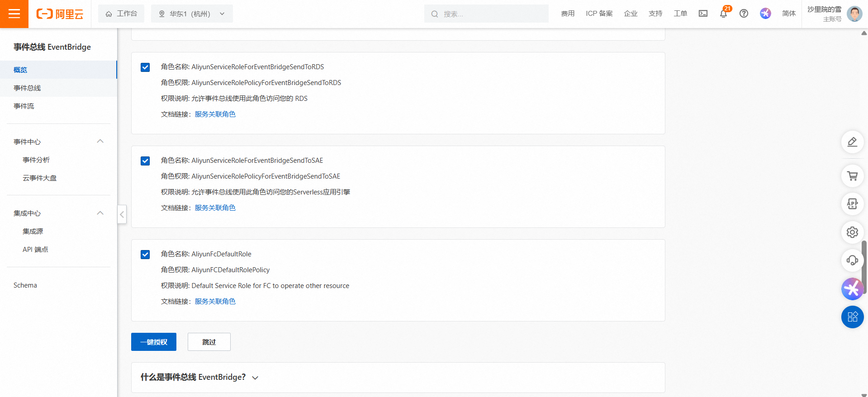
Task: Open the blue apps grid button
Action: tap(852, 317)
